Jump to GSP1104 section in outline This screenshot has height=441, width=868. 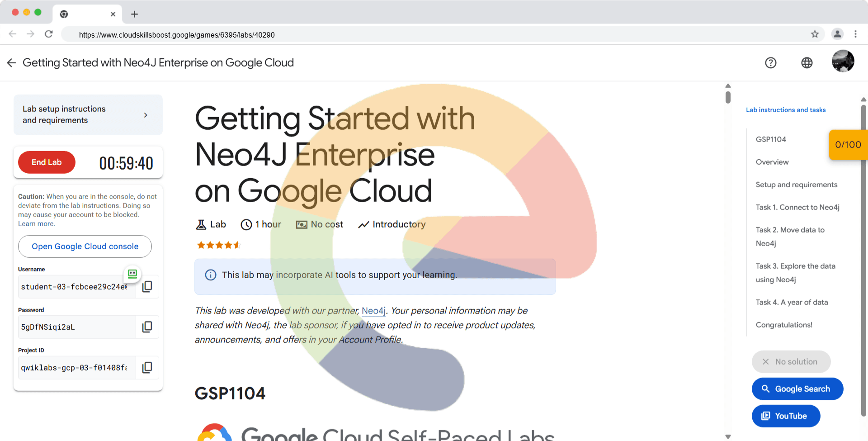pos(771,139)
